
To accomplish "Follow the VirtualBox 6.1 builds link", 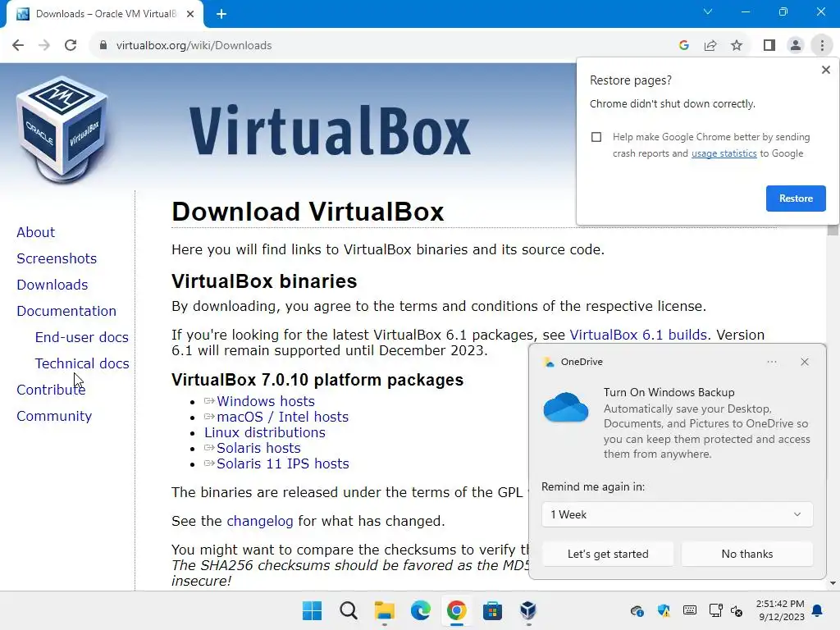I will pos(638,335).
